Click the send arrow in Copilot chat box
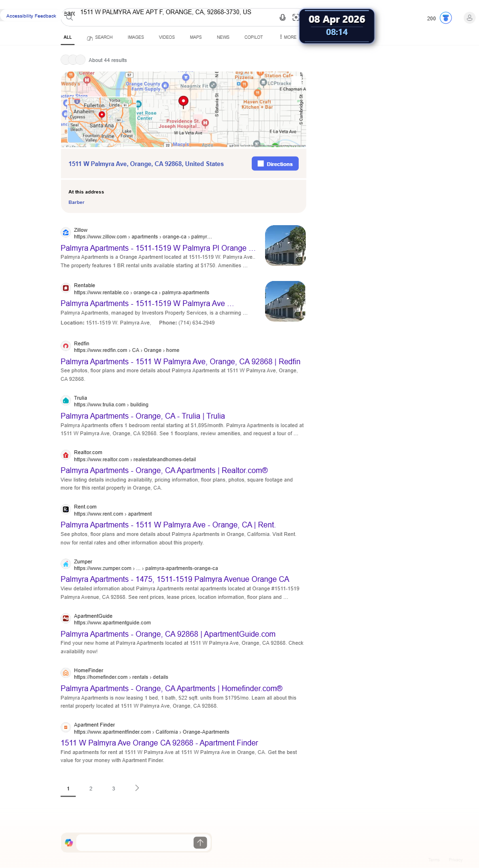This screenshot has width=479, height=868. pos(200,842)
